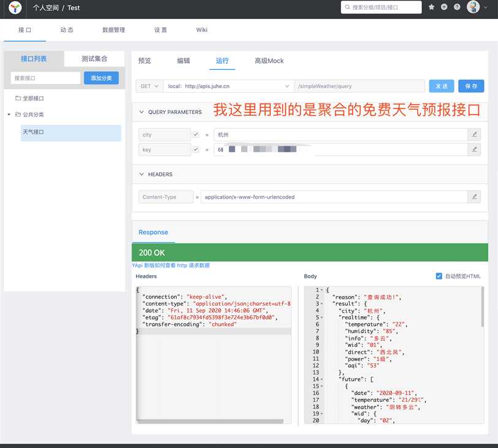
Task: Click the edit icon in Content-Type row
Action: tap(474, 197)
